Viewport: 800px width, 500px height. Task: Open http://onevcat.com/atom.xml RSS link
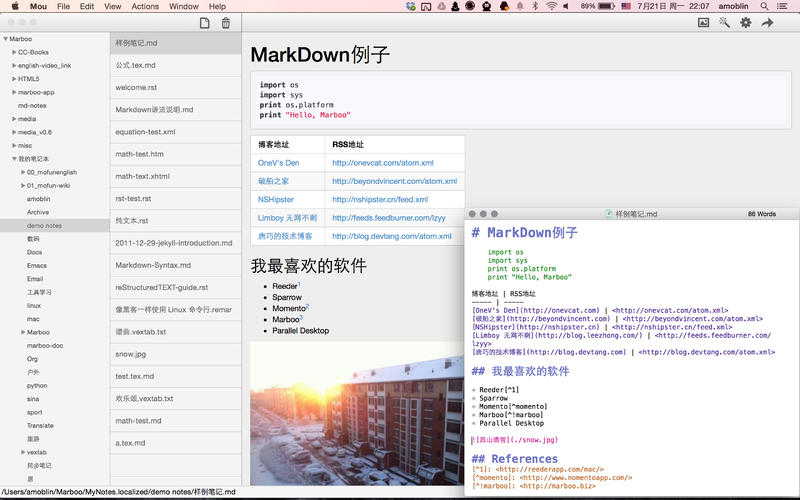383,163
